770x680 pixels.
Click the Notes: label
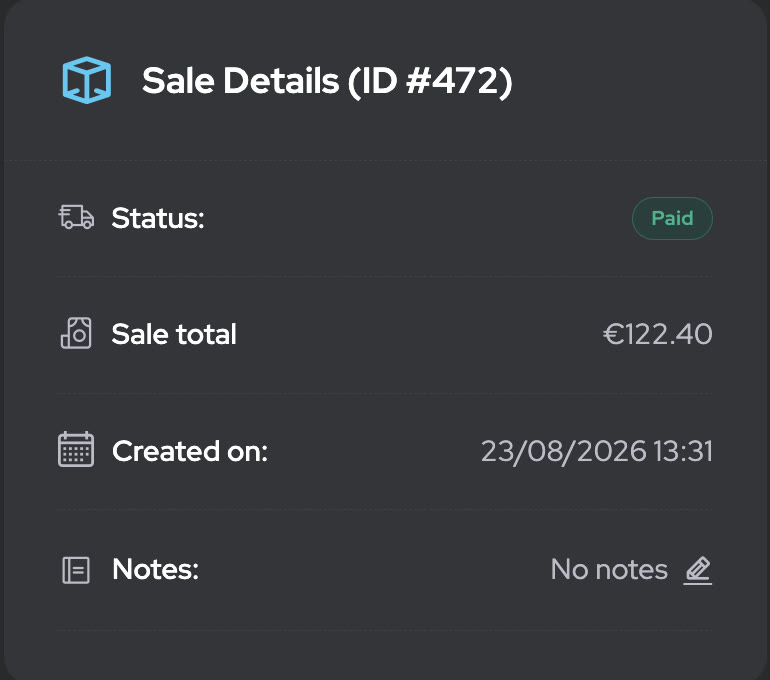coord(155,569)
